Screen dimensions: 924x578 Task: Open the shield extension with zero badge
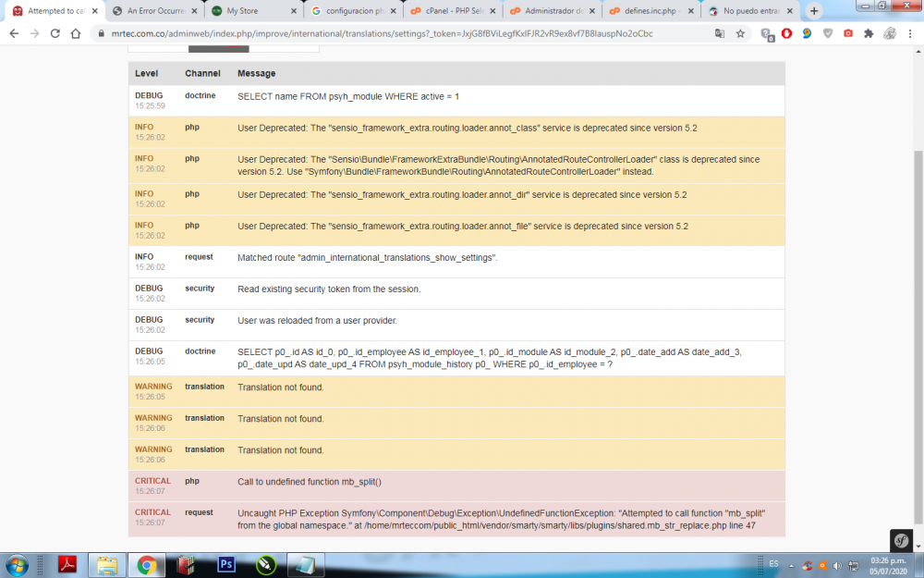coord(767,34)
